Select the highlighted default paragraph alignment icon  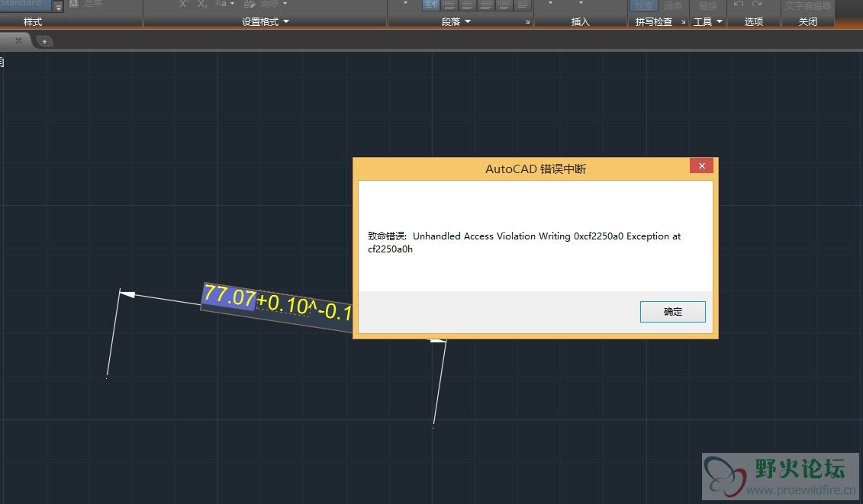pyautogui.click(x=431, y=5)
